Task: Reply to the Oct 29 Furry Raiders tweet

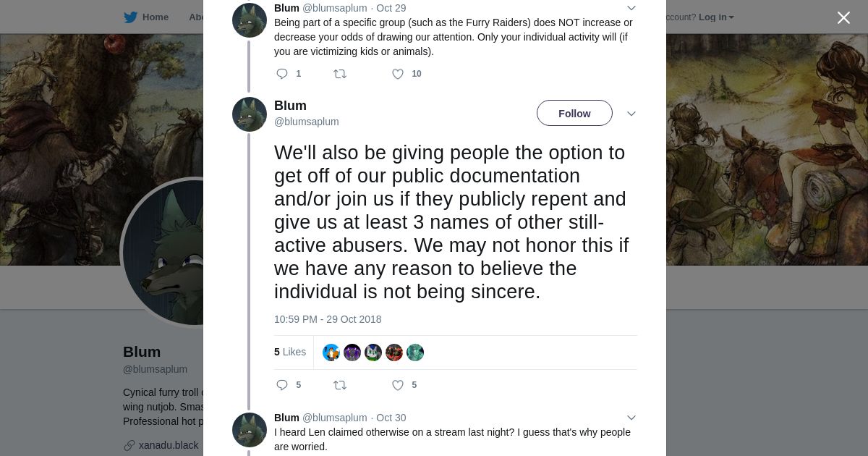Action: (x=282, y=74)
